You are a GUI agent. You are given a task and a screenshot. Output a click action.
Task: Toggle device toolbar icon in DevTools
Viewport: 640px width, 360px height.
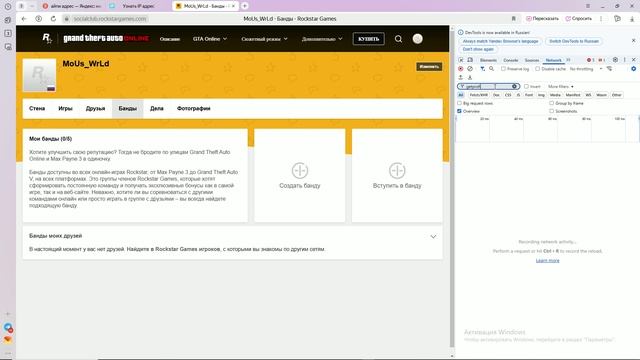470,60
